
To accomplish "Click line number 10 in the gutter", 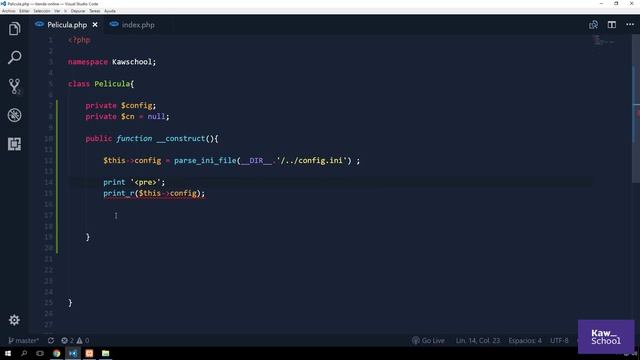I will 49,139.
